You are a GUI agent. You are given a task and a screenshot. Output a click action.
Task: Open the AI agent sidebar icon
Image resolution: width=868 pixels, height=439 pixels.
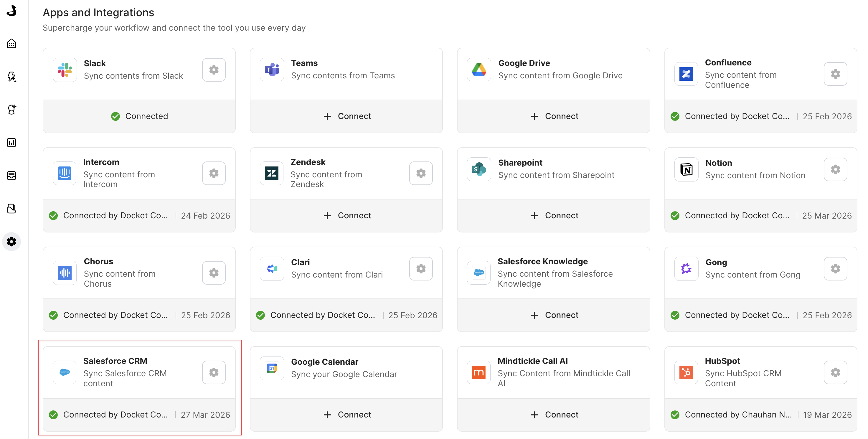point(11,110)
